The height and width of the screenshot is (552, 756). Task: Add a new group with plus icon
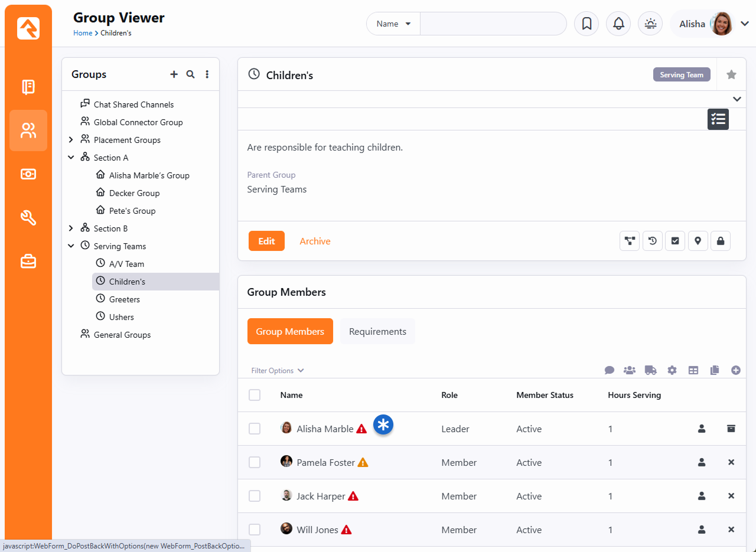(174, 74)
